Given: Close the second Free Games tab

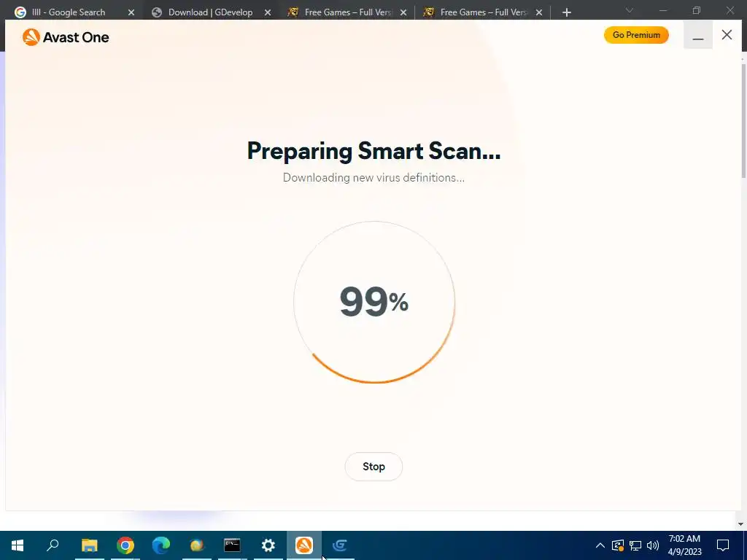Looking at the screenshot, I should pyautogui.click(x=539, y=13).
